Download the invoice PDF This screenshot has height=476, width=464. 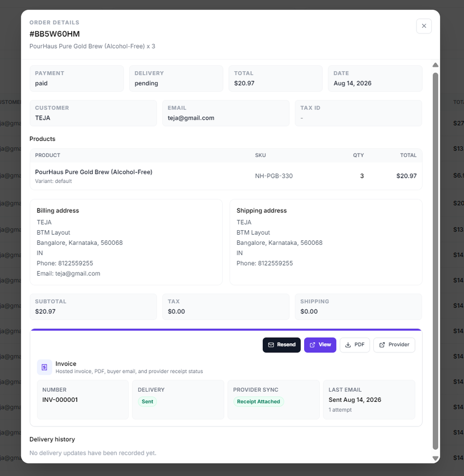355,345
